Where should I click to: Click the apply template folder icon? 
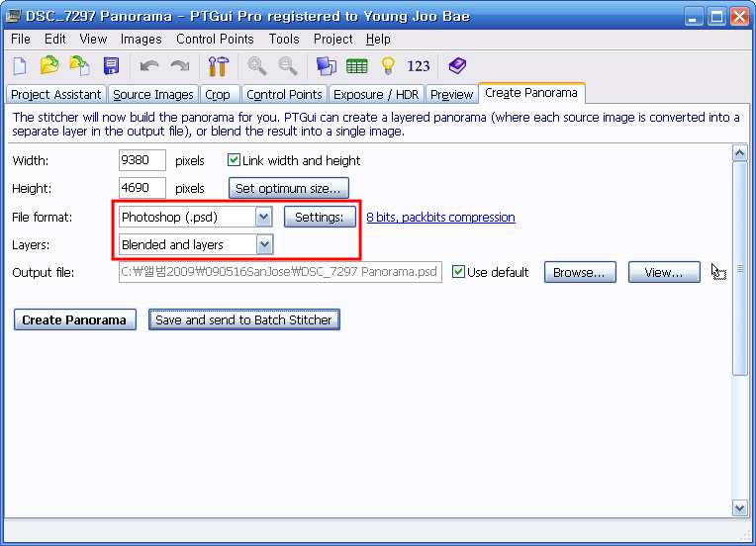(x=80, y=65)
